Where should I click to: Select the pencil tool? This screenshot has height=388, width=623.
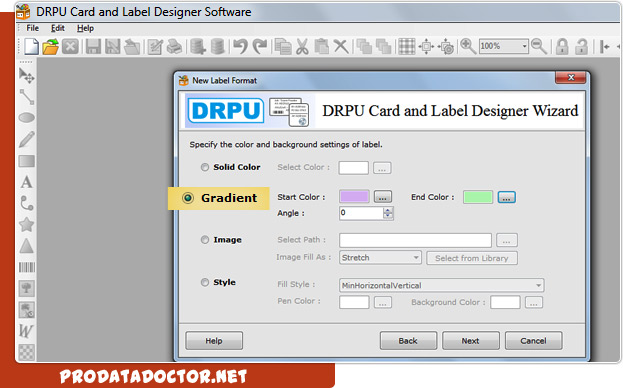point(27,139)
